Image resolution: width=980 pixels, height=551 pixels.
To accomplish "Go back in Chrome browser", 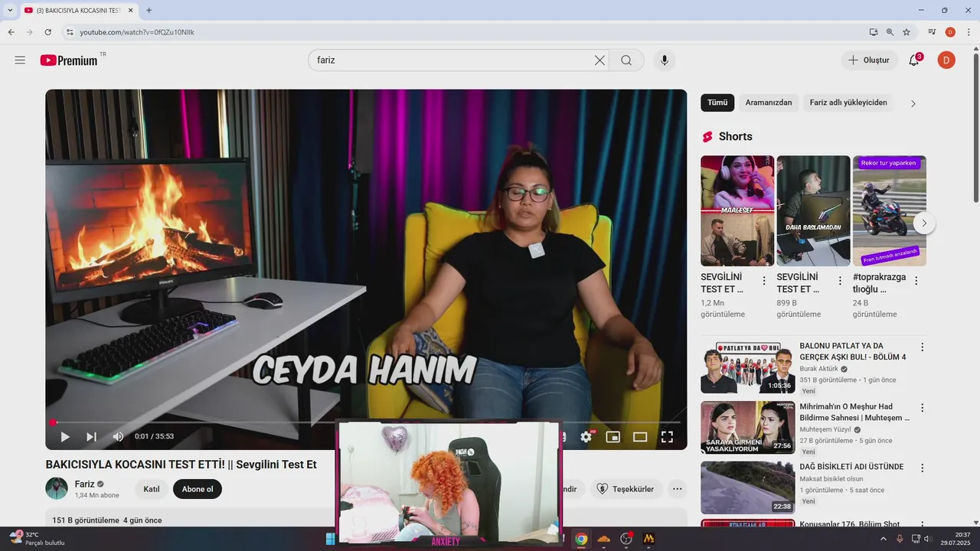I will pyautogui.click(x=11, y=32).
